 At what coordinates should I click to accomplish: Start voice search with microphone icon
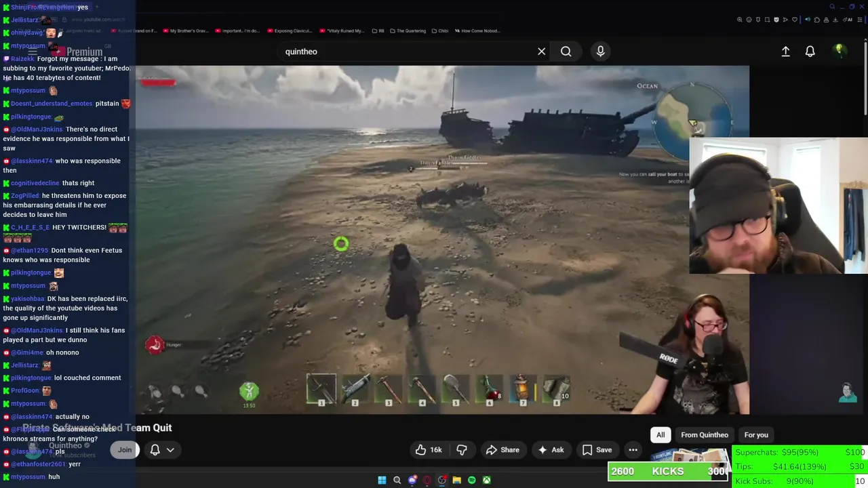(x=600, y=52)
